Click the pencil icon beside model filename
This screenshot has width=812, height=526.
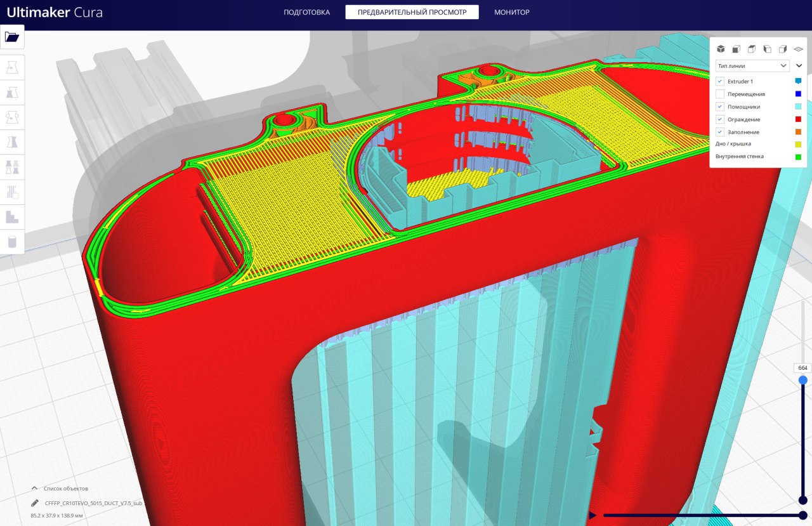(x=34, y=503)
